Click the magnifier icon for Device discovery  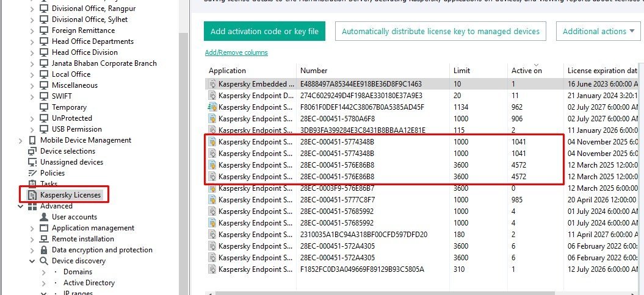(x=44, y=260)
